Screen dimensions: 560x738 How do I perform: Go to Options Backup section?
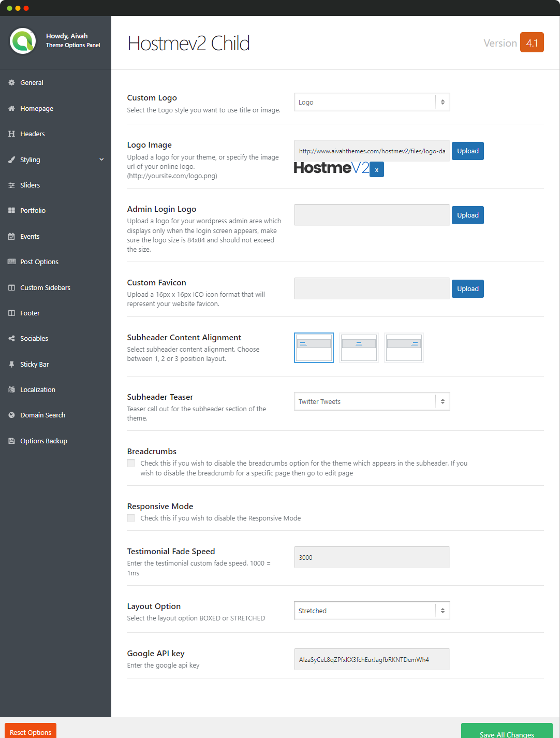click(43, 441)
